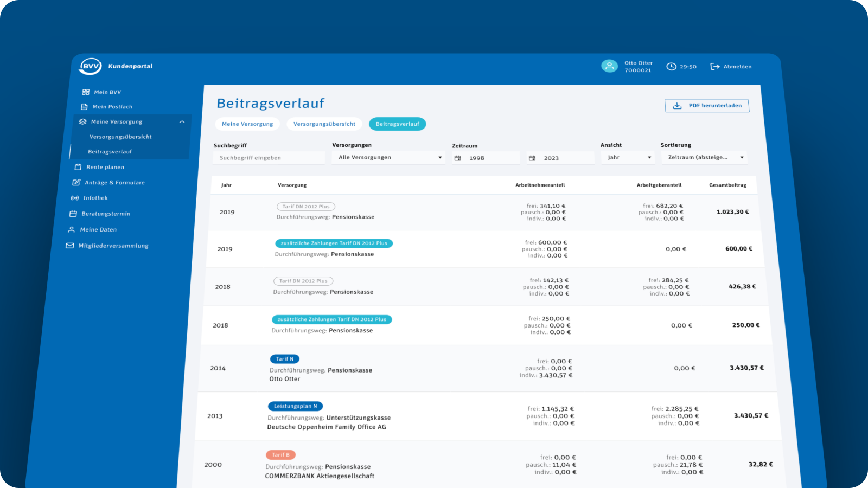Click the Otto Otter user avatar
Screen dimensions: 868x488
click(609, 66)
